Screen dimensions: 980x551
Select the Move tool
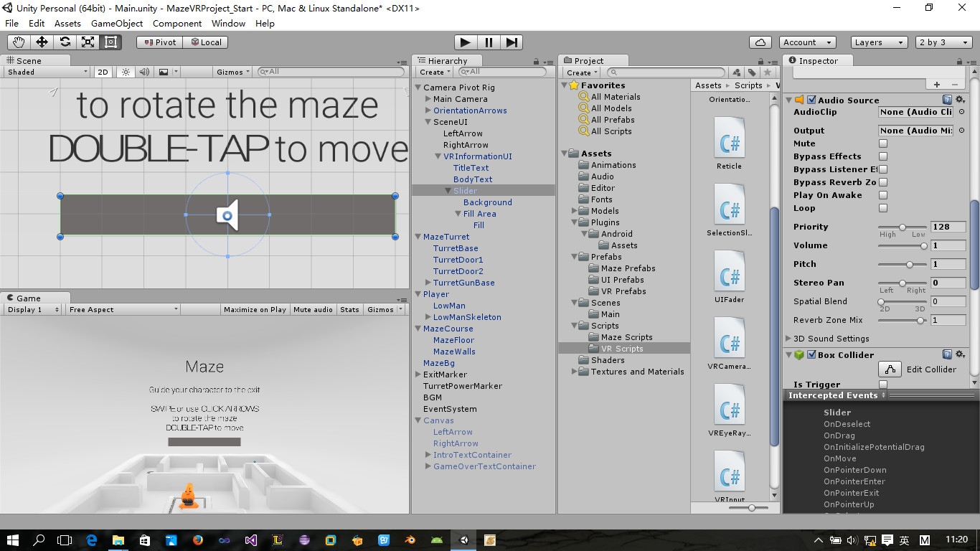point(42,42)
